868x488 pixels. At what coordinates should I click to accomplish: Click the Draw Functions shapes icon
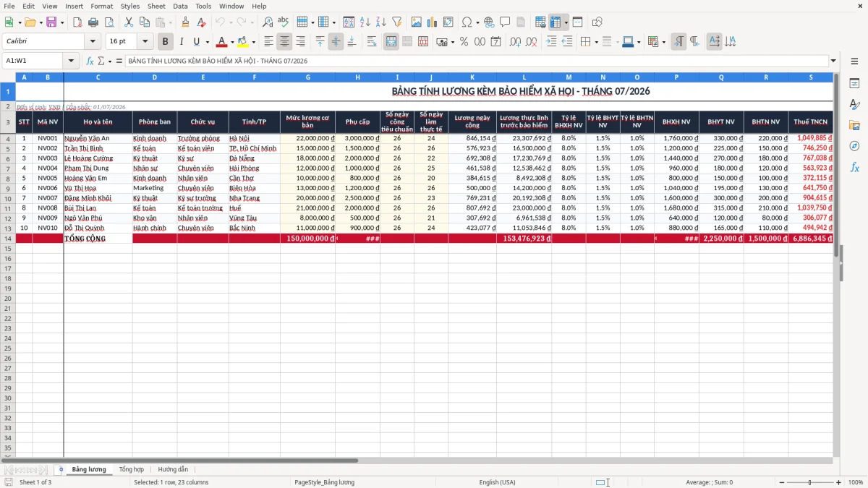(597, 22)
